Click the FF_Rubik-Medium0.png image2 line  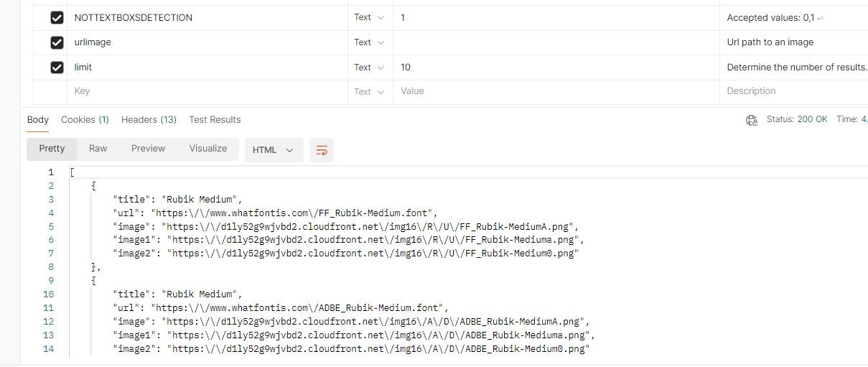point(345,254)
